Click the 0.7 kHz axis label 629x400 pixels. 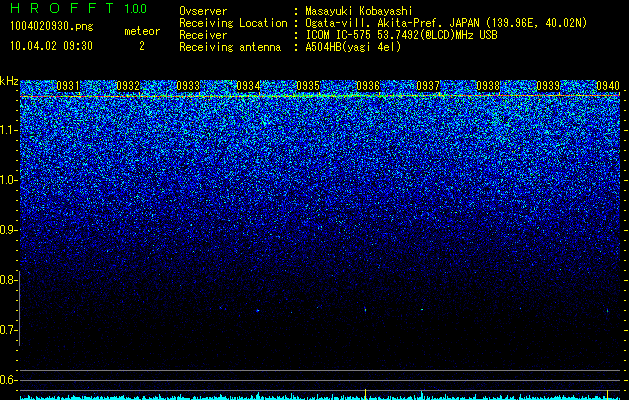[x=9, y=330]
